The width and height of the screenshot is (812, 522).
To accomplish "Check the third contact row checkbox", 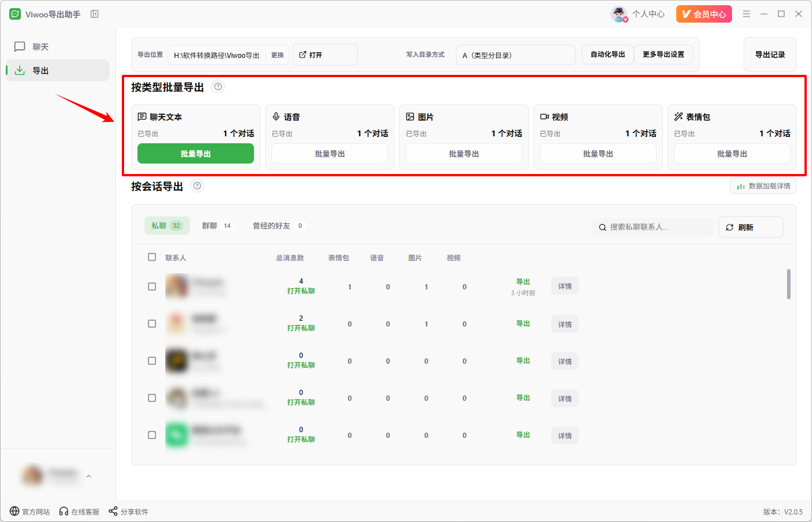I will click(x=152, y=361).
